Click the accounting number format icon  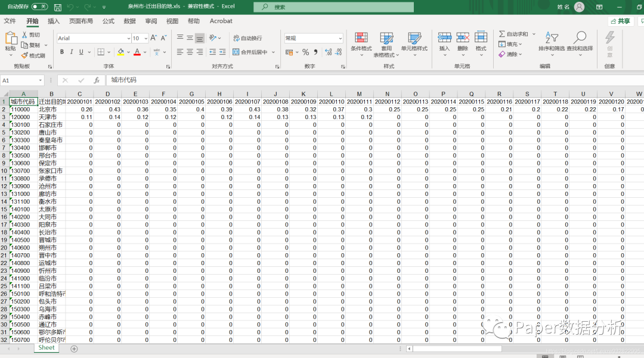[289, 52]
